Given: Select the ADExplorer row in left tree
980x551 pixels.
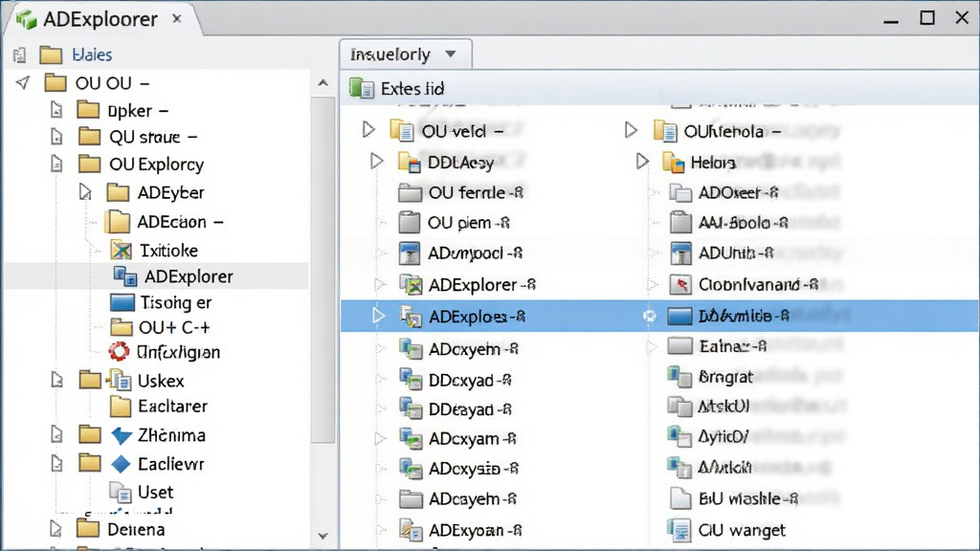Looking at the screenshot, I should pyautogui.click(x=156, y=276).
